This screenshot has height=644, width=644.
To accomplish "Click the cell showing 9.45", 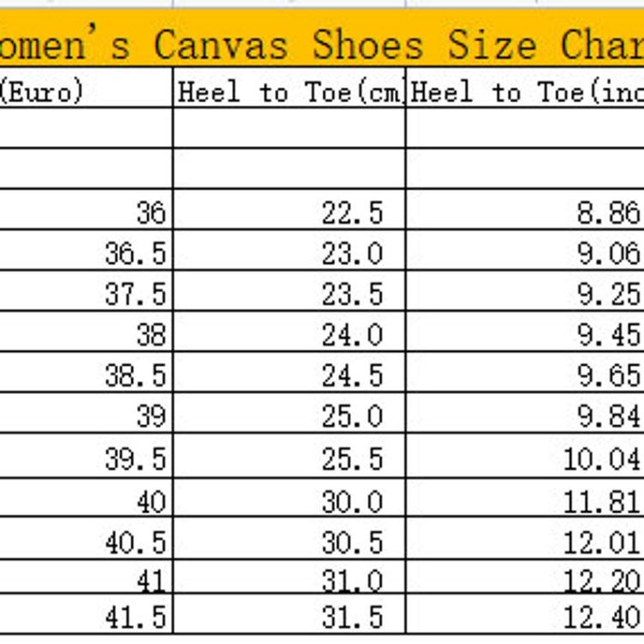I will (x=525, y=335).
